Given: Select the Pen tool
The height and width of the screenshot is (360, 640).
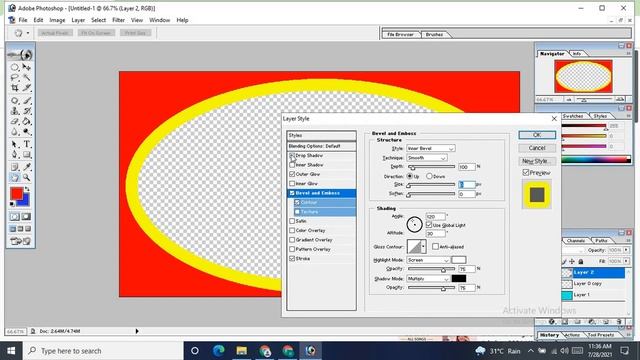Looking at the screenshot, I should tap(15, 155).
